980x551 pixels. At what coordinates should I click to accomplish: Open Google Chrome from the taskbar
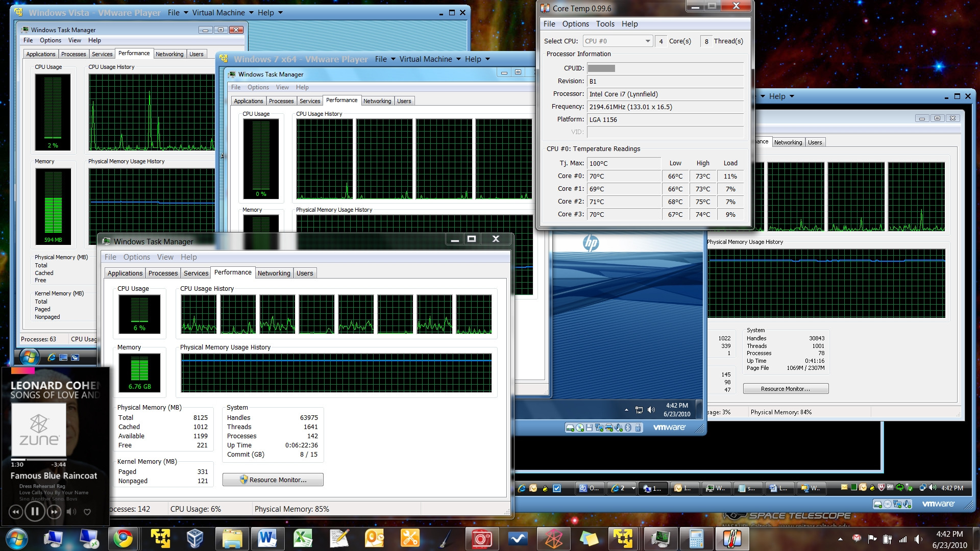[123, 539]
